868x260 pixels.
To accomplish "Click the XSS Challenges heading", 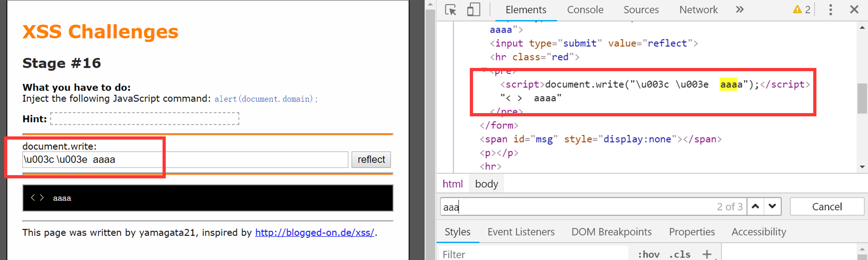I will (100, 32).
